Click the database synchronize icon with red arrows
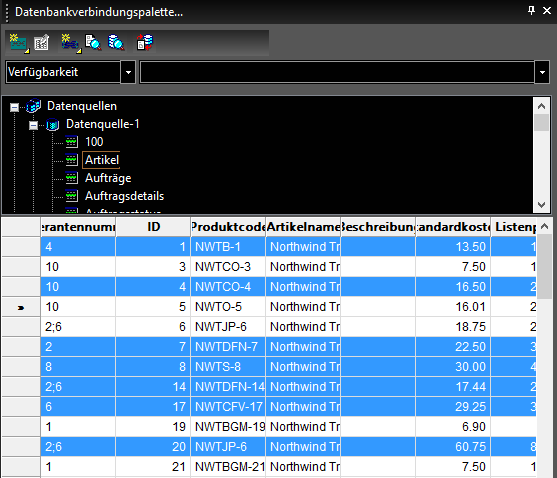This screenshot has width=557, height=478. pos(145,42)
